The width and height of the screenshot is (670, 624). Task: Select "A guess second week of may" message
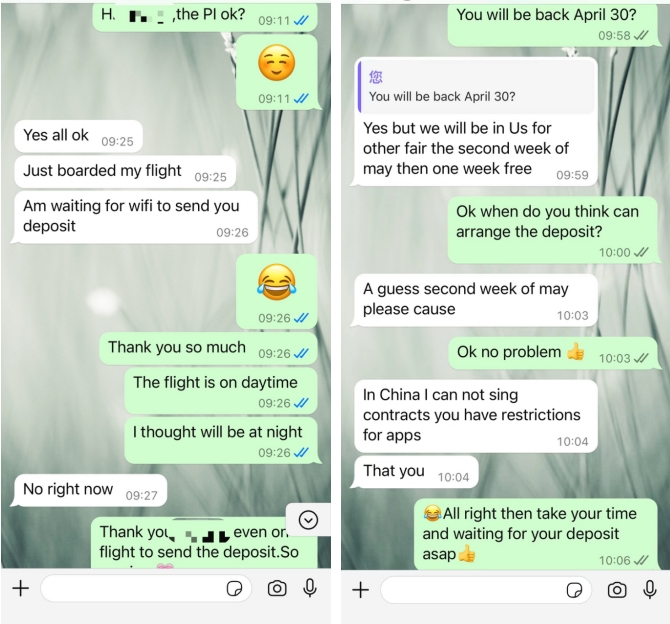pyautogui.click(x=476, y=300)
